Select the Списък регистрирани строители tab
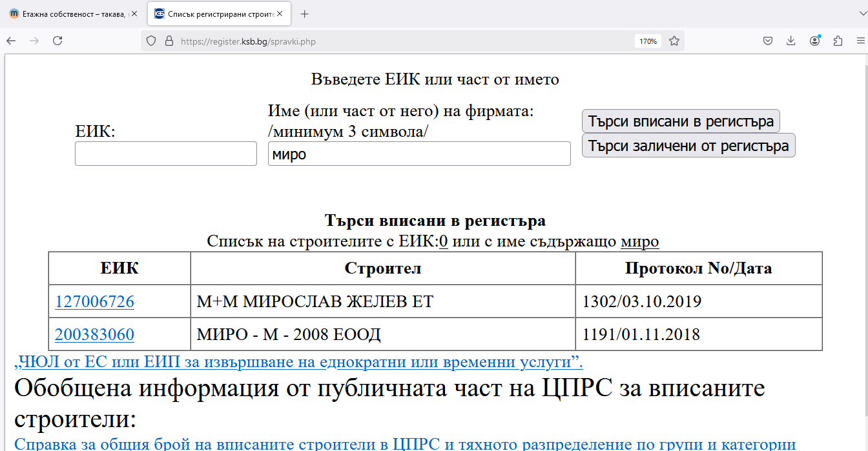Viewport: 868px width, 451px height. [219, 14]
